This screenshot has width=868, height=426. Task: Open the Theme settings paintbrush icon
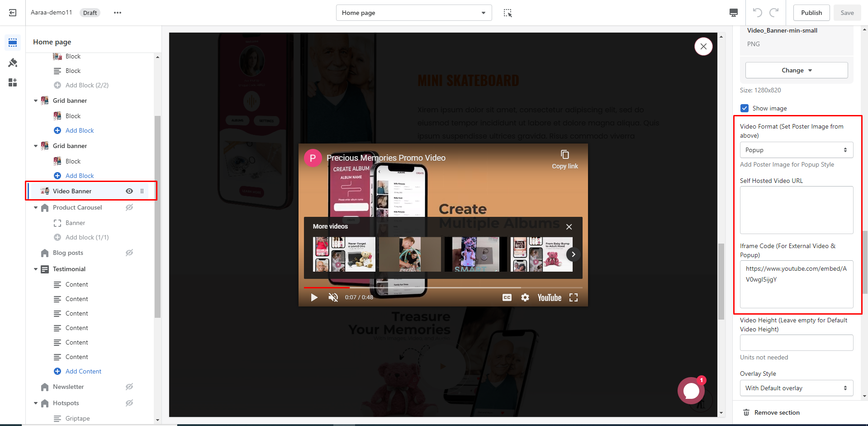click(x=13, y=62)
